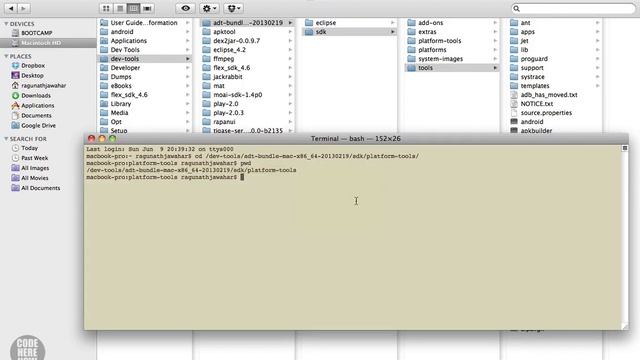Select the systrace folder
The height and width of the screenshot is (360, 640).
click(555, 77)
